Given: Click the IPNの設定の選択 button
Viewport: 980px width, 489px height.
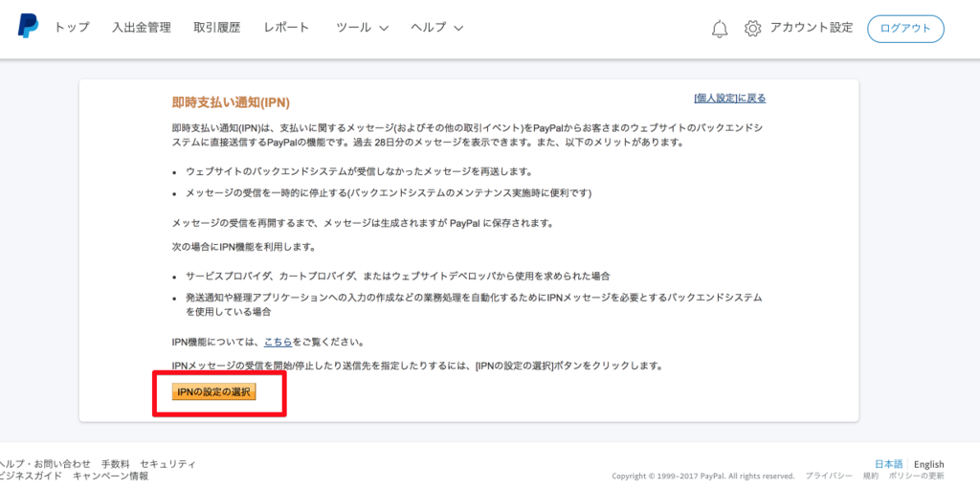Looking at the screenshot, I should [213, 391].
